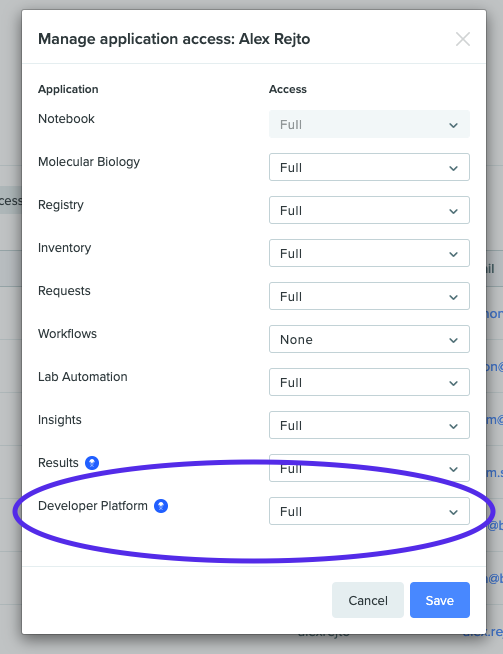The image size is (503, 654).
Task: Expand the Registry access dropdown
Action: (369, 210)
